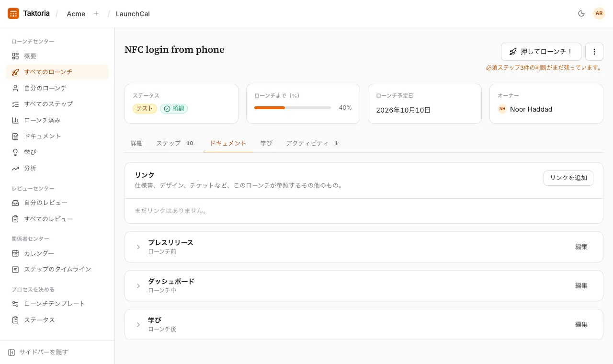The image size is (613, 364).
Task: Click the 押してローンチ！ launch button
Action: pos(541,52)
